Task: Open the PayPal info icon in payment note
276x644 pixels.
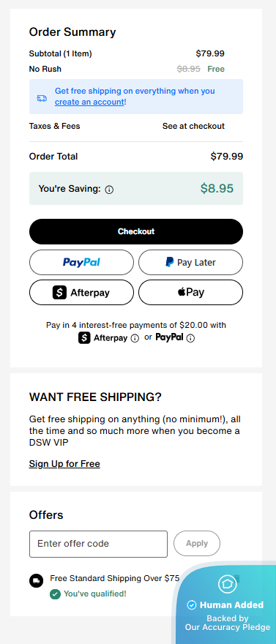Action: (190, 338)
